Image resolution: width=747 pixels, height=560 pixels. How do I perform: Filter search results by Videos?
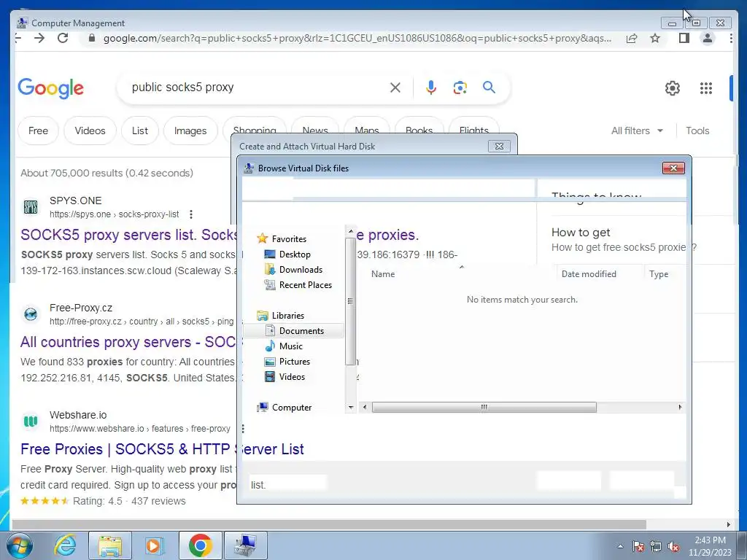pos(90,131)
